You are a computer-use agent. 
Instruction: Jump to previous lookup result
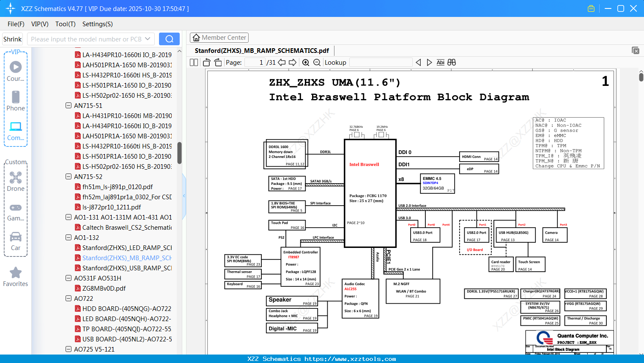[x=418, y=62]
